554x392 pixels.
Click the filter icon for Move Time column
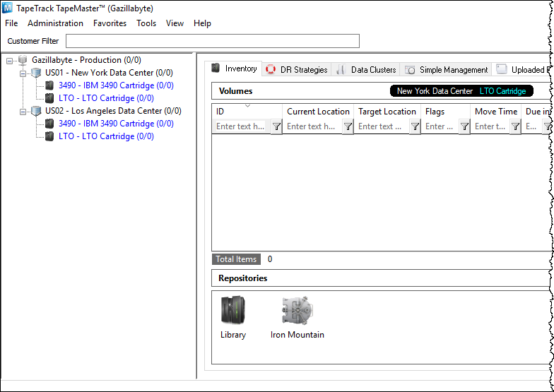[516, 126]
